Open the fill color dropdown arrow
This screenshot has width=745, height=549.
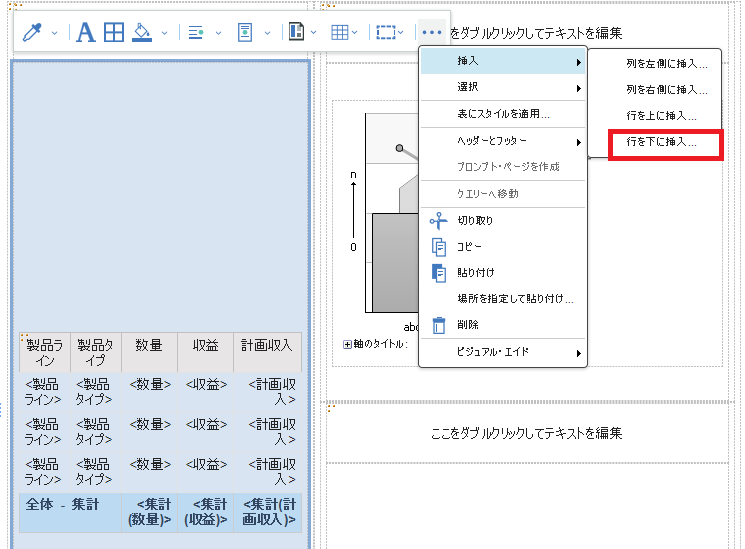164,33
